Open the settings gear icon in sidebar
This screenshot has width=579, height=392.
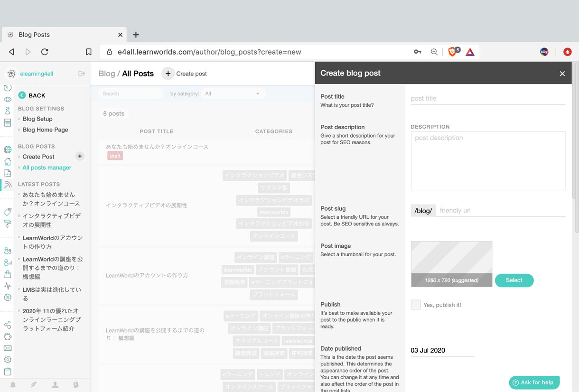point(8,360)
